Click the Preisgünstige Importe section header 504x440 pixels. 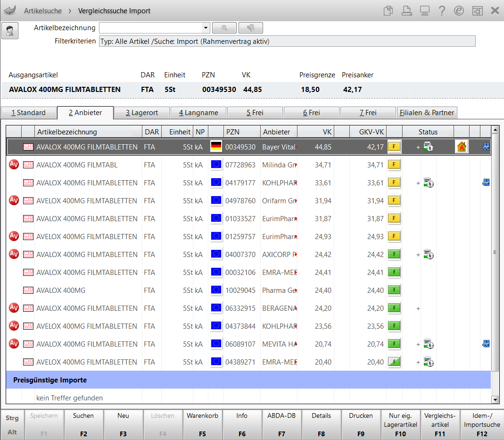pyautogui.click(x=248, y=380)
